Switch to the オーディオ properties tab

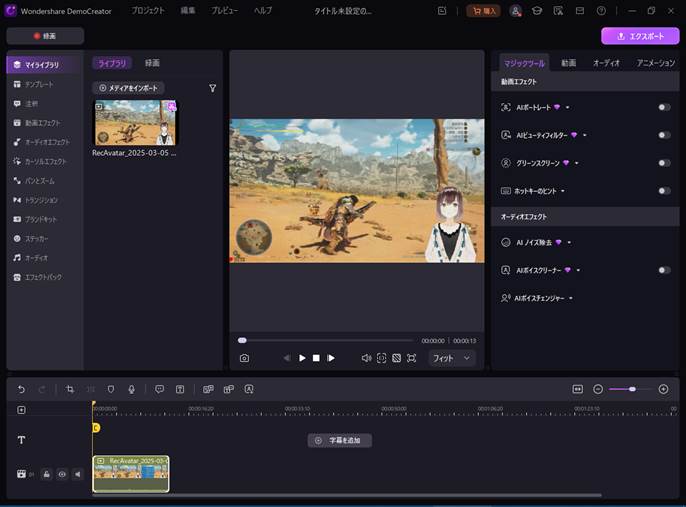tap(606, 63)
